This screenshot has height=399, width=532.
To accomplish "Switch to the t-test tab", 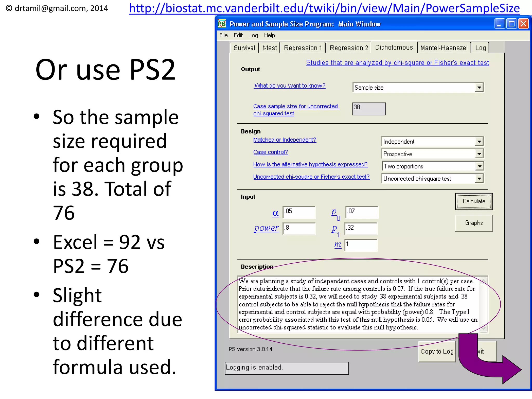I will (x=270, y=48).
